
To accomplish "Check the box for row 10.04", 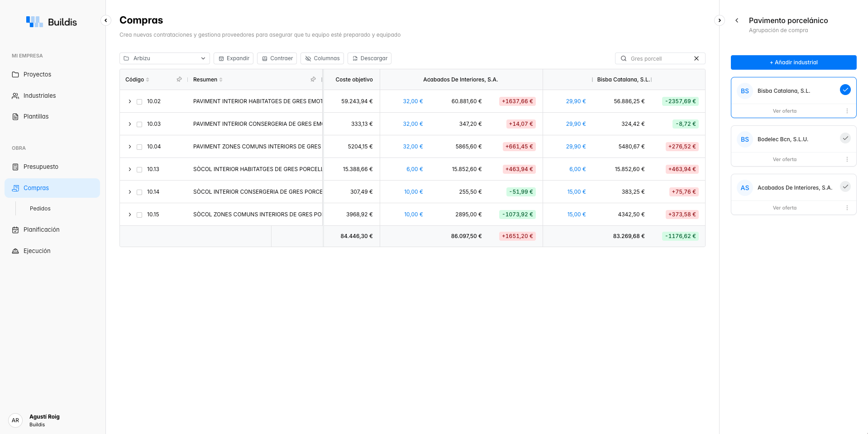I will [x=139, y=147].
